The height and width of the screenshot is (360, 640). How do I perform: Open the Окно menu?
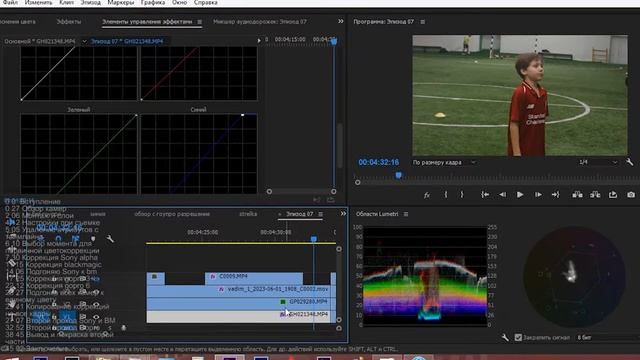[179, 2]
